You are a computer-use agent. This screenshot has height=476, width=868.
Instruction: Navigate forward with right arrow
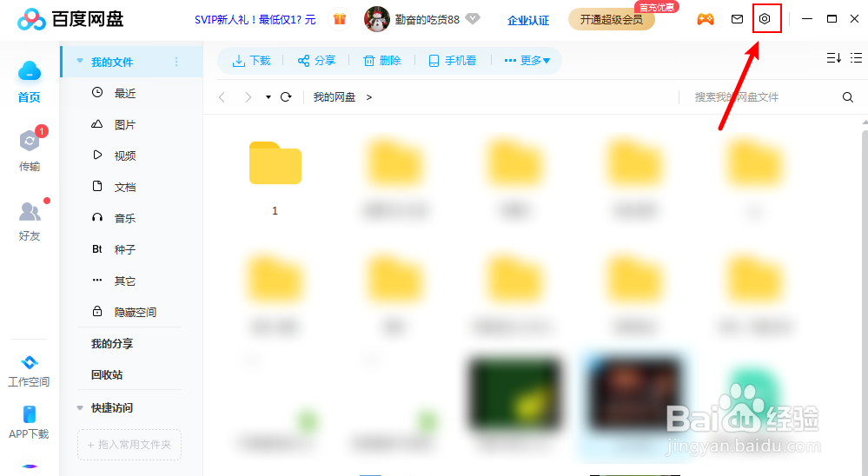[x=248, y=97]
